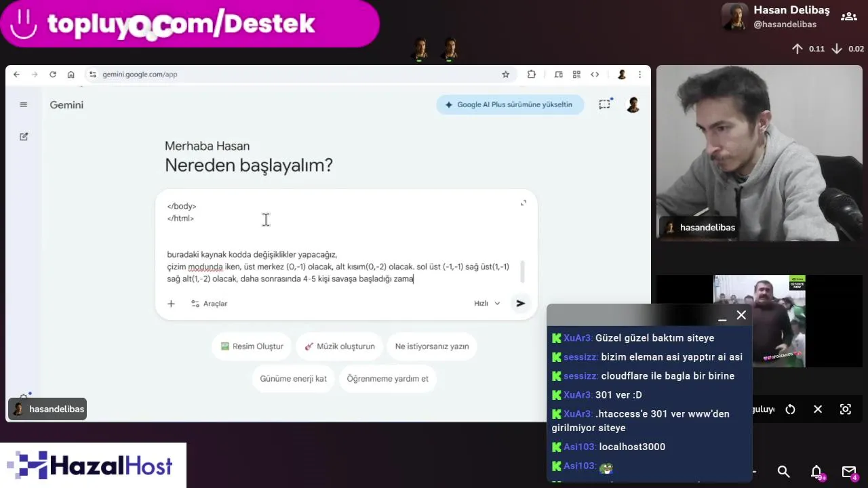Image resolution: width=868 pixels, height=488 pixels.
Task: Open the search magnifier at bottom
Action: pyautogui.click(x=784, y=472)
